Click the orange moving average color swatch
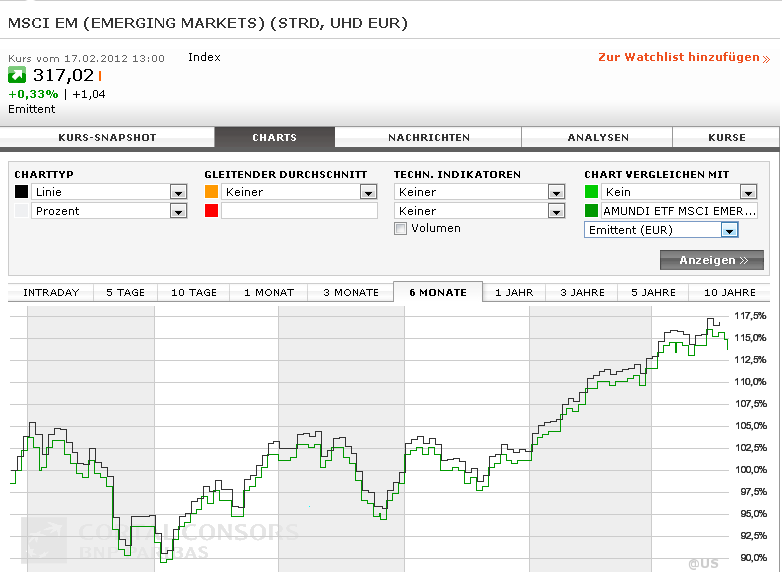This screenshot has height=572, width=782. click(211, 192)
